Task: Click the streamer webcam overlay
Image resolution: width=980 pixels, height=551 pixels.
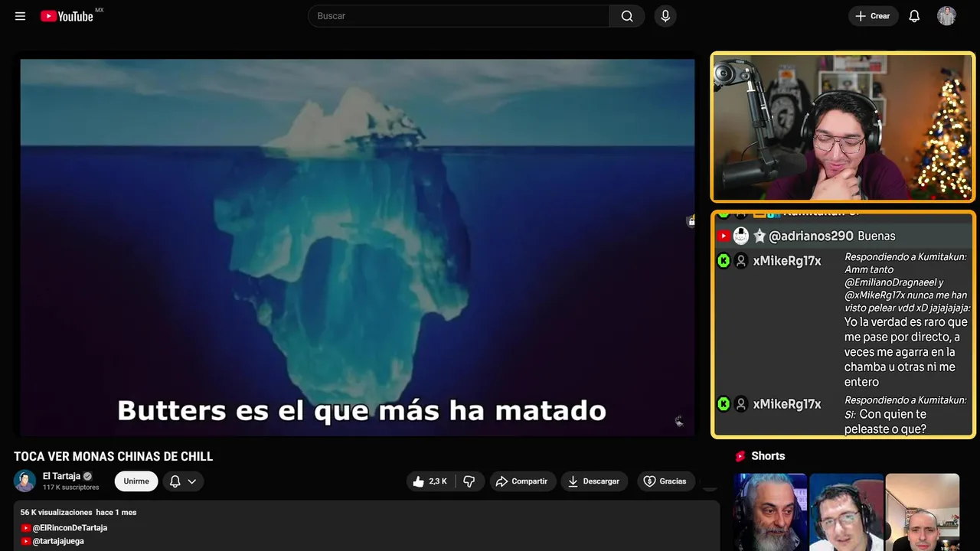Action: (842, 127)
